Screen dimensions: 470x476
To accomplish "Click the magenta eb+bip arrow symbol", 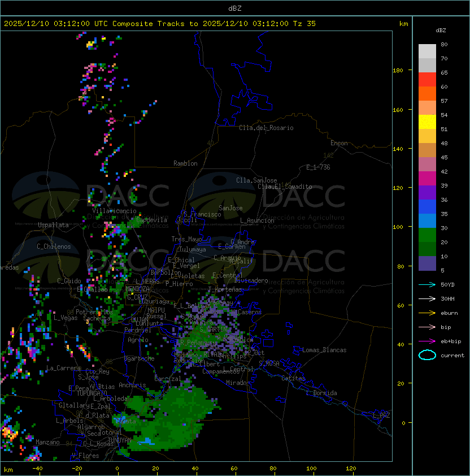I will [427, 341].
